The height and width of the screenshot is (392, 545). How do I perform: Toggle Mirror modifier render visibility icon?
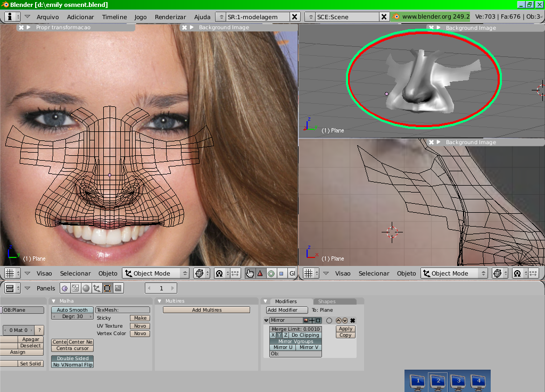[x=307, y=321]
